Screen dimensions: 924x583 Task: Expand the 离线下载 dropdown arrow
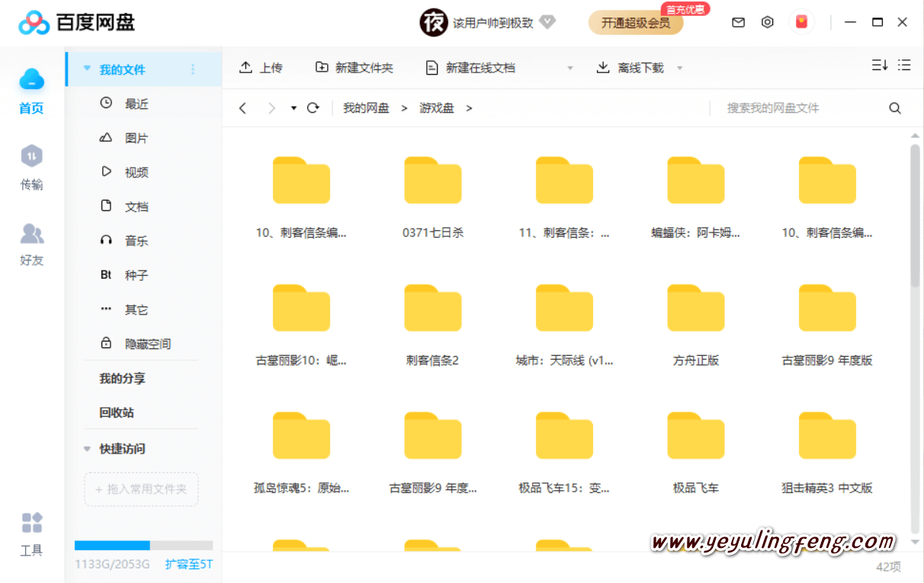tap(680, 68)
